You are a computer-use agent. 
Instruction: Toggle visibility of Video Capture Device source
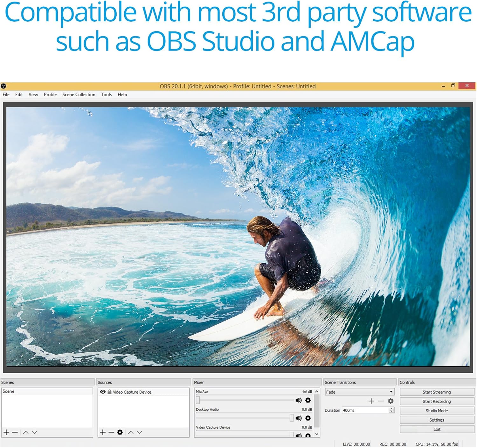[x=103, y=392]
